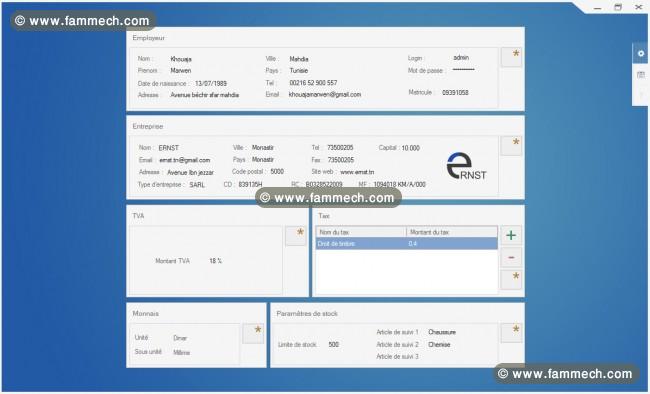This screenshot has width=650, height=394.
Task: Click the employer name value Khouaja
Action: [181, 59]
